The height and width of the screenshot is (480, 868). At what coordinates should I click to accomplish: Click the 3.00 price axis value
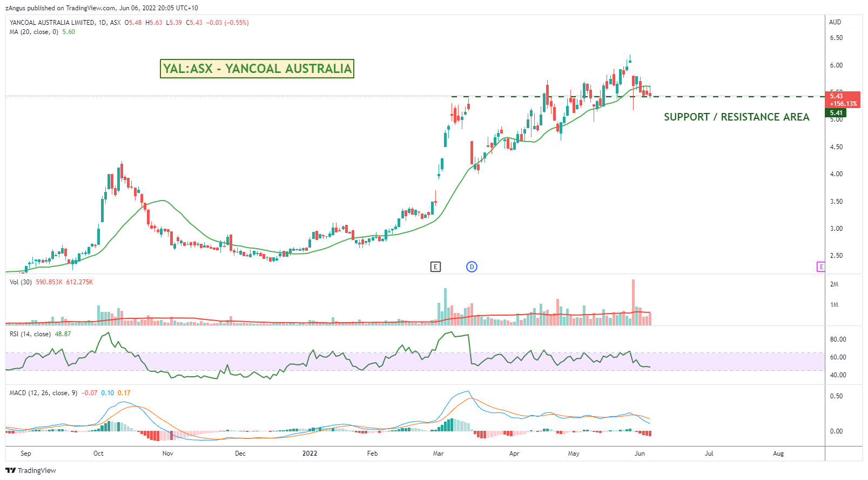836,229
